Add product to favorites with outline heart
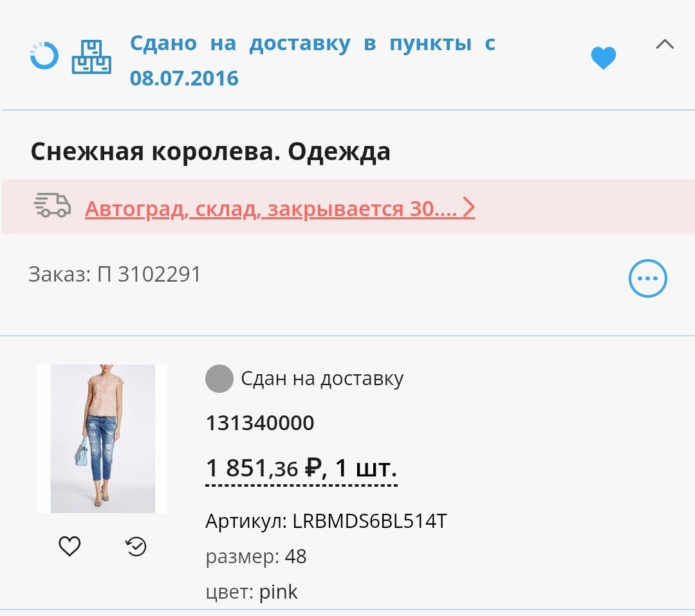Screen dimensions: 695x616 [x=69, y=546]
